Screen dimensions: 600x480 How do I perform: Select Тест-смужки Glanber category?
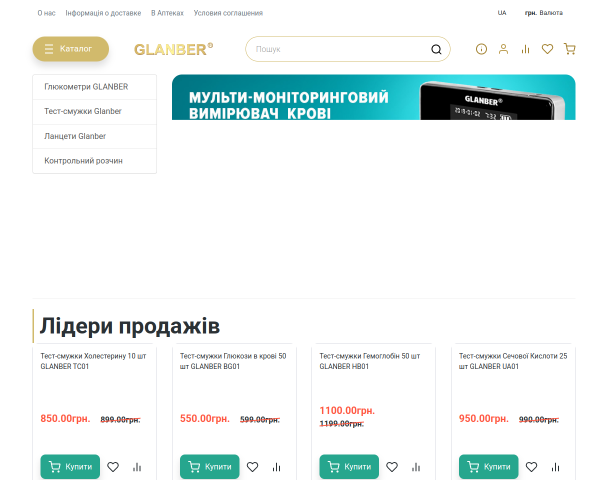(x=95, y=111)
